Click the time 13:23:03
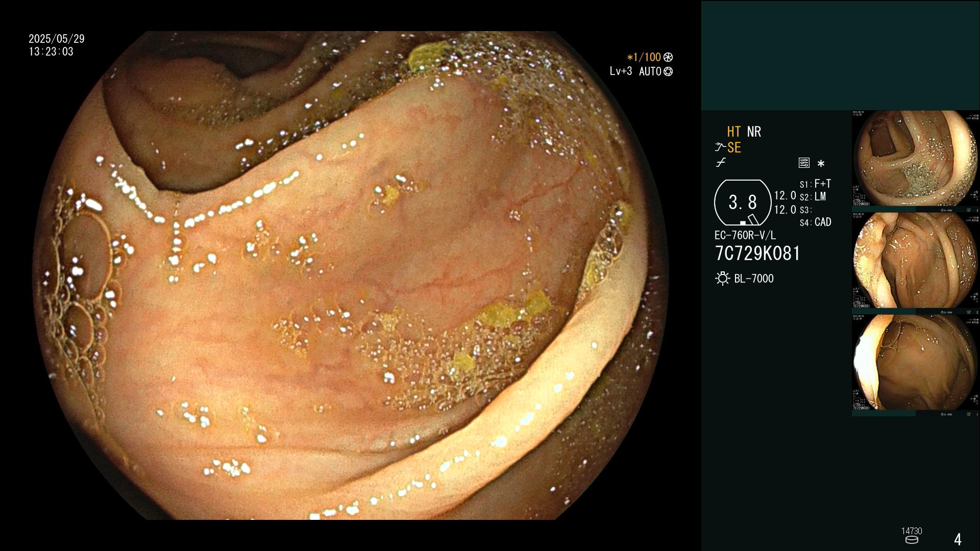The width and height of the screenshot is (980, 551). pos(51,52)
